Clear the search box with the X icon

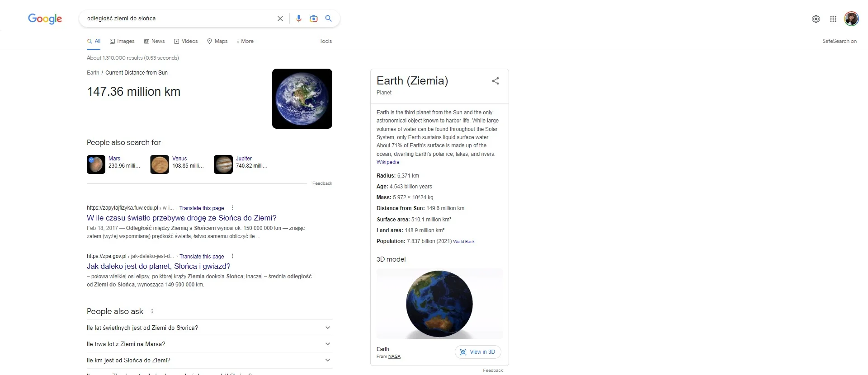(x=280, y=19)
